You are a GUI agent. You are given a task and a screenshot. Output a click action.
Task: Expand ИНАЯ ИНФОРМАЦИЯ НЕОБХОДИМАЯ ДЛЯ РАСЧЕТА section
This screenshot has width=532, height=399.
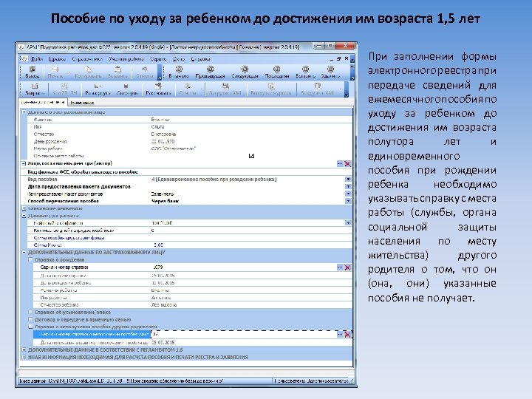point(24,358)
